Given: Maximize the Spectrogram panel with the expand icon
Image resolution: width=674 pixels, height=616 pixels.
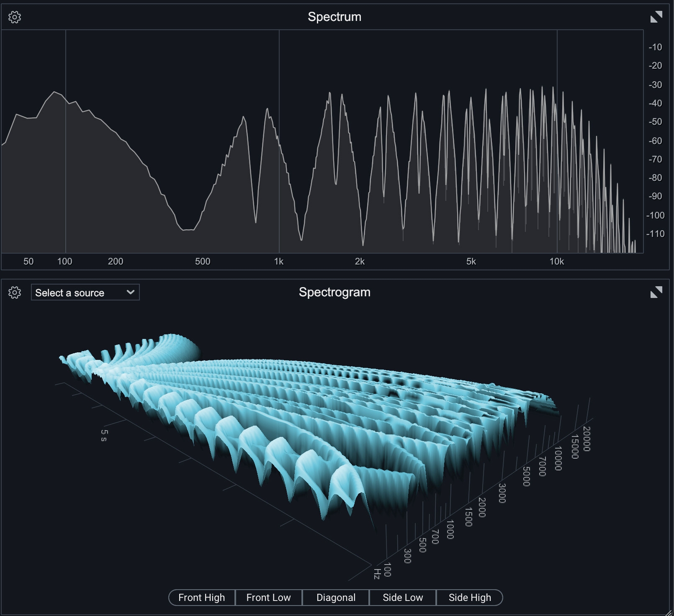Looking at the screenshot, I should (x=656, y=292).
